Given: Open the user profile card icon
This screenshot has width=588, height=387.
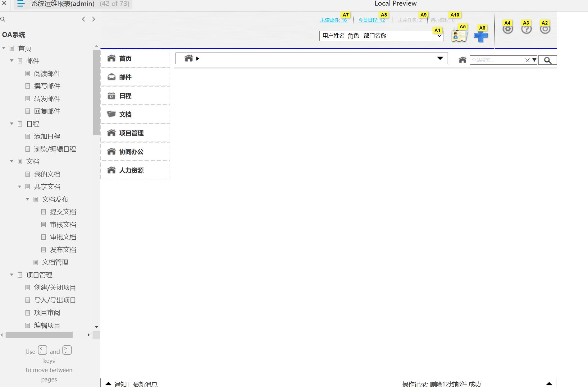Looking at the screenshot, I should [459, 36].
